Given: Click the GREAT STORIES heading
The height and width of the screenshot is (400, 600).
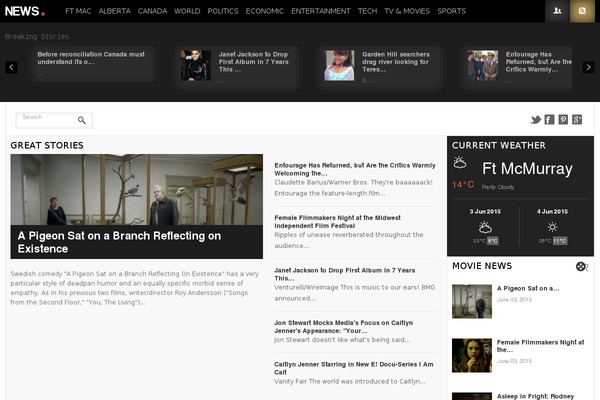Looking at the screenshot, I should pos(47,145).
